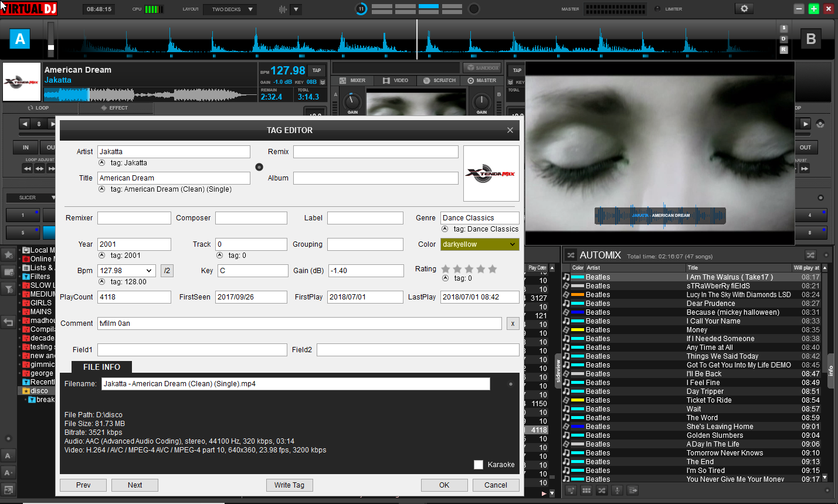Viewport: 838px width, 504px height.
Task: Apply tag value to Bpm via arrow icon
Action: tap(101, 282)
